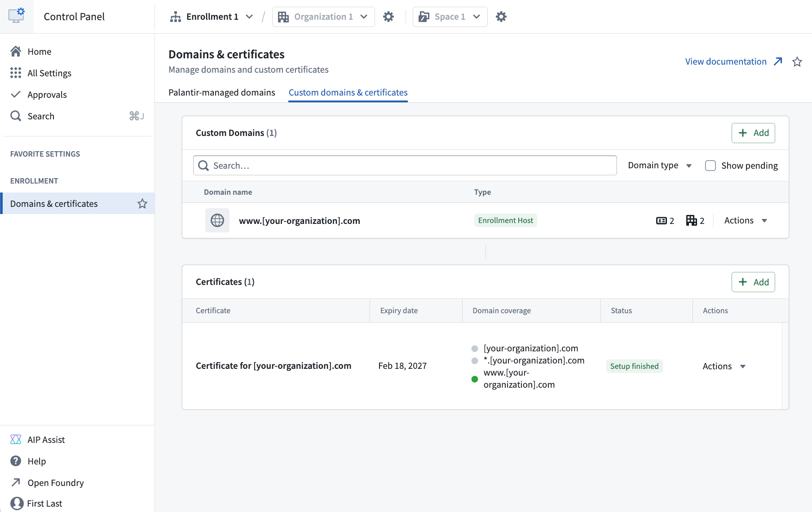Click the Home house icon
The image size is (812, 512).
(x=16, y=52)
